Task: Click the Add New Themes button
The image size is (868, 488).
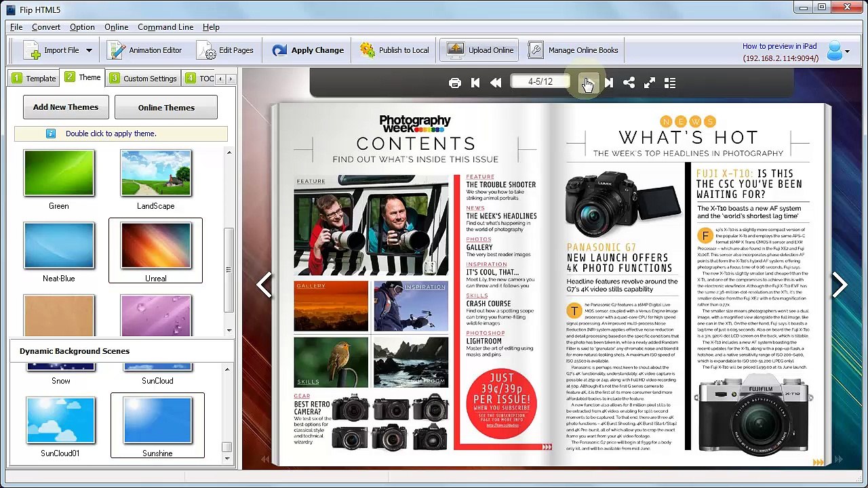Action: pyautogui.click(x=66, y=107)
